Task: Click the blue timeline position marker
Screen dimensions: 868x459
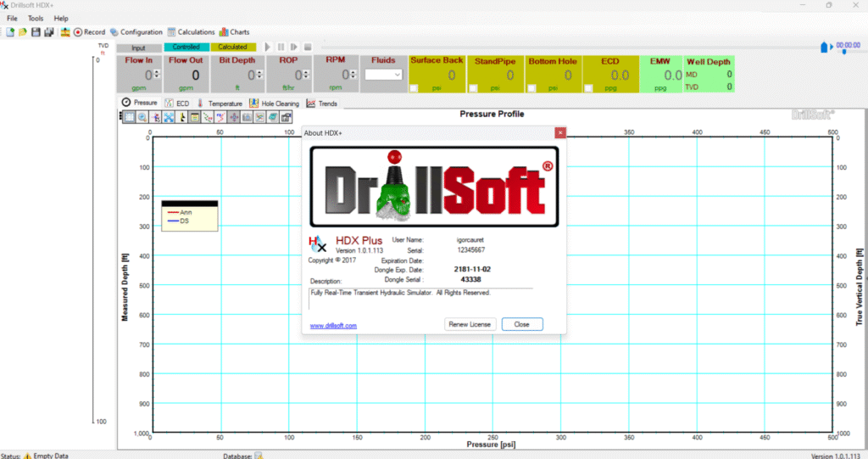Action: 824,48
